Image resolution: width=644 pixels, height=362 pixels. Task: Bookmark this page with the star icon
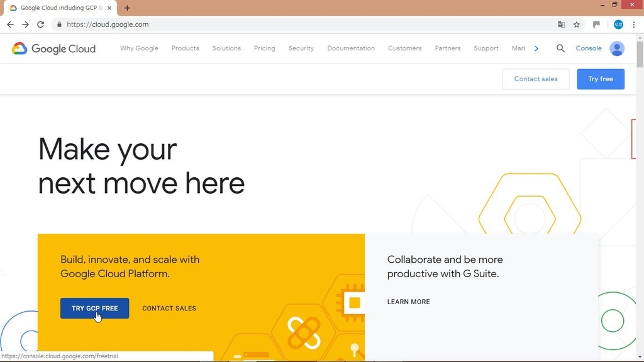coord(577,25)
